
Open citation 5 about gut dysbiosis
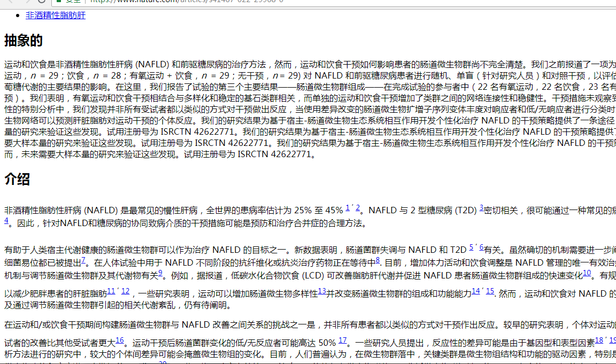point(471,248)
